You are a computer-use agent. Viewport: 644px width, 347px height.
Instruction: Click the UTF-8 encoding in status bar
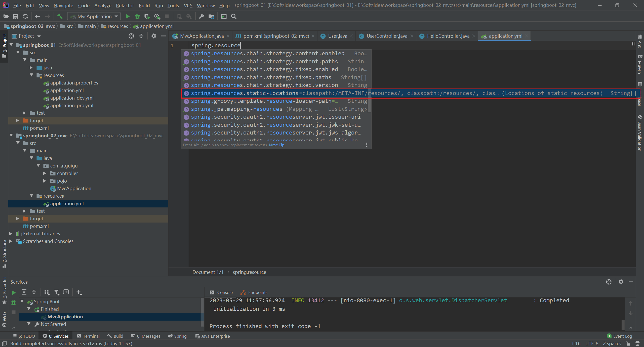592,343
